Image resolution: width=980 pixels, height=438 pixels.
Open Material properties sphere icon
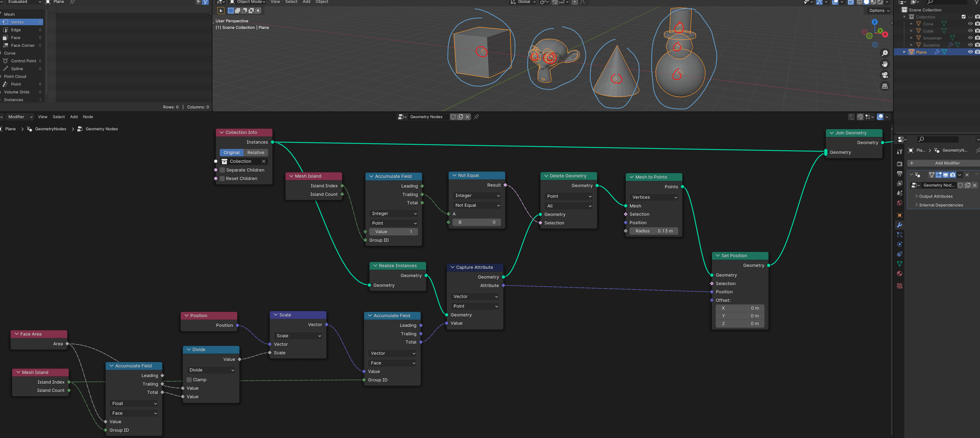click(900, 273)
